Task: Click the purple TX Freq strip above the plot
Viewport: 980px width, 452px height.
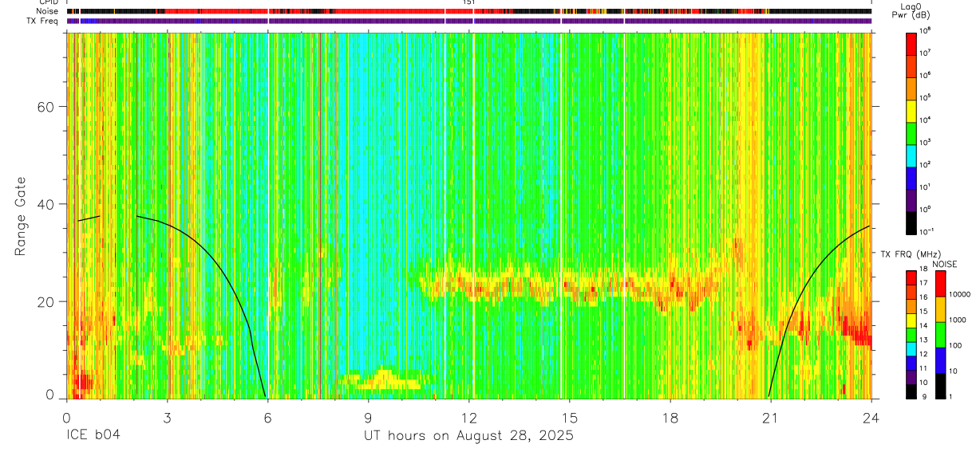Action: (x=468, y=21)
